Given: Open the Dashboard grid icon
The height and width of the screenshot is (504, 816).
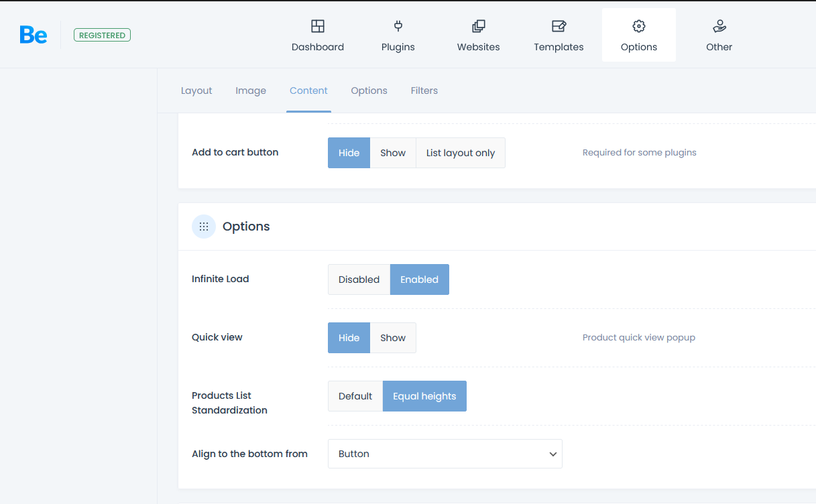Looking at the screenshot, I should tap(318, 26).
